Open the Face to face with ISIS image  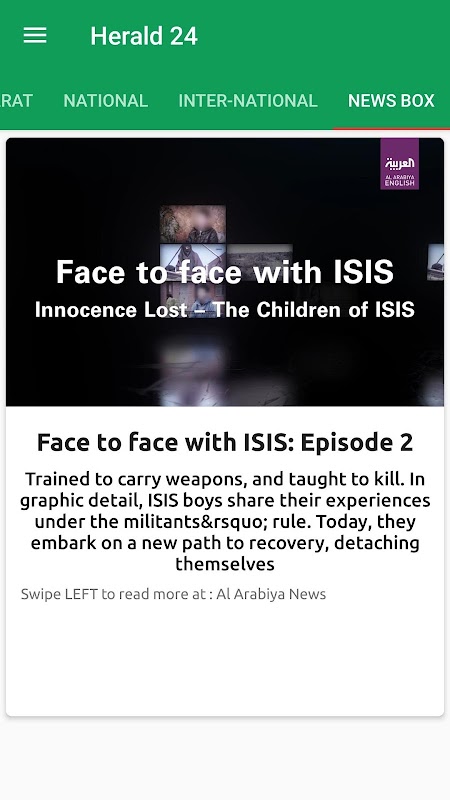[x=225, y=272]
